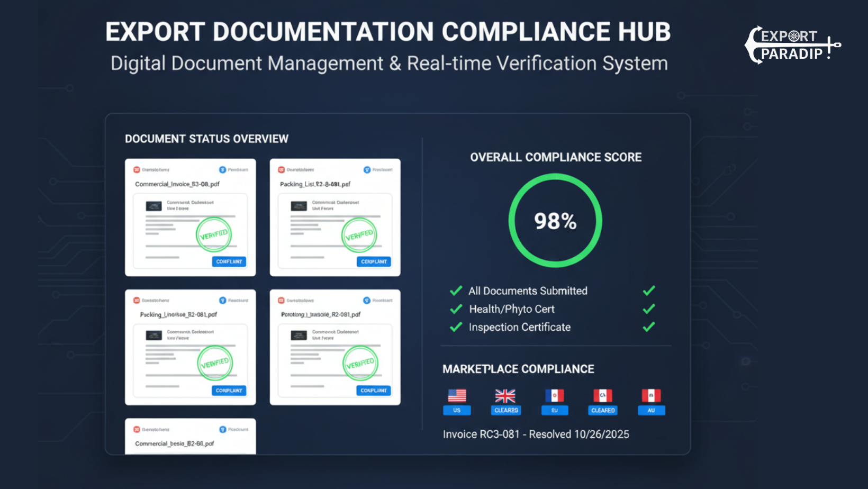Click the red PDF icon on Commercial_Invoice_53-08 card
868x489 pixels.
click(x=137, y=169)
